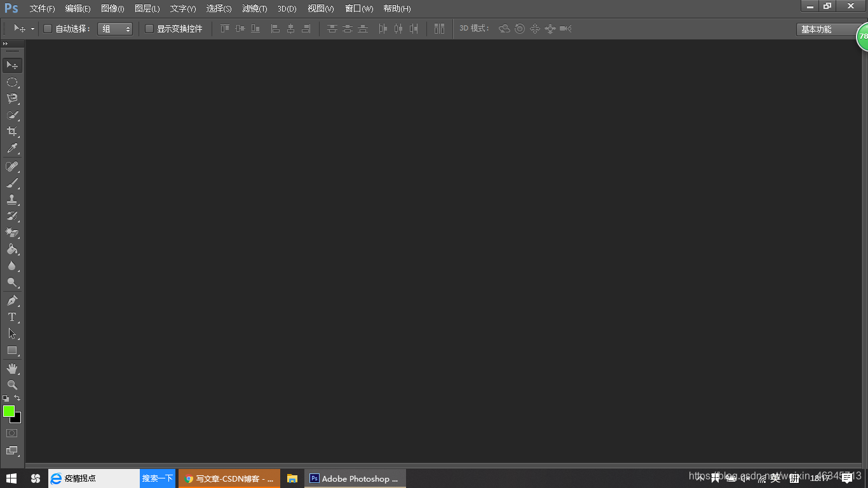
Task: Click the 3D roll object icon
Action: point(520,29)
